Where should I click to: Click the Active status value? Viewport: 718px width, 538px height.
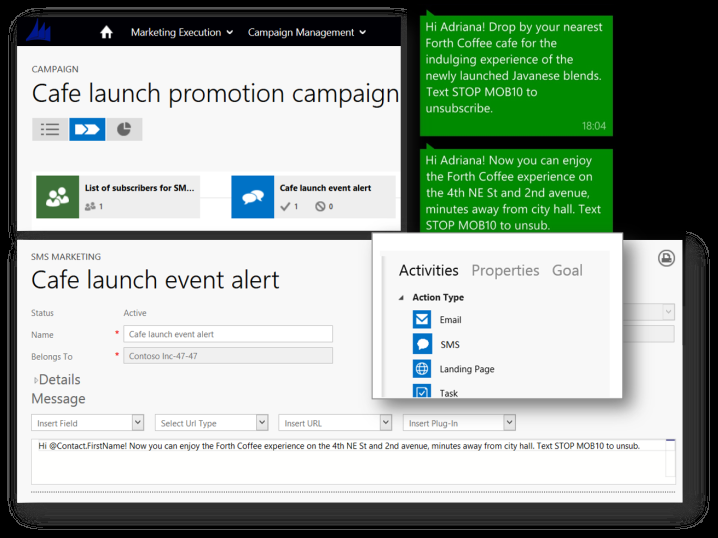(135, 313)
